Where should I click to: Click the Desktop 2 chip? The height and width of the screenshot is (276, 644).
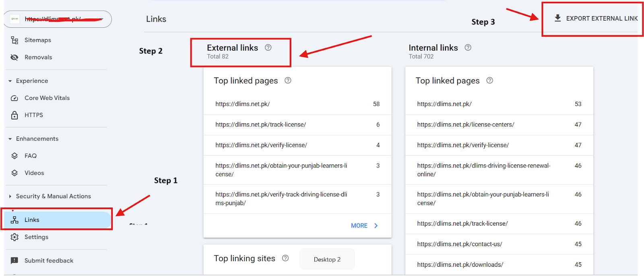pyautogui.click(x=327, y=259)
